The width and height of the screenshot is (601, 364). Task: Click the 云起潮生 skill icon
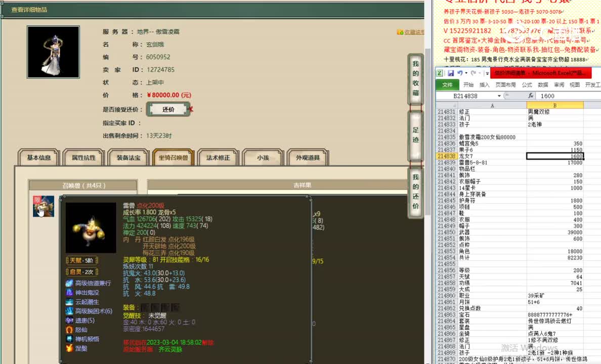(69, 302)
